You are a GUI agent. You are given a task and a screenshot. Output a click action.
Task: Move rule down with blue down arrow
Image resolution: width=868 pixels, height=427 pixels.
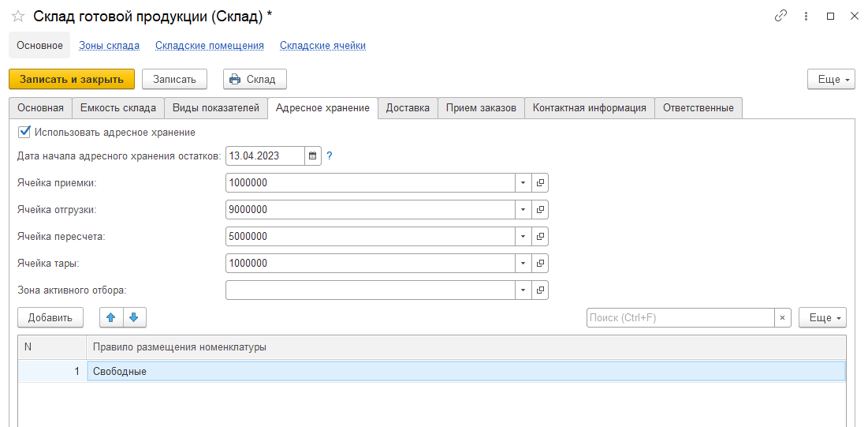tap(134, 317)
